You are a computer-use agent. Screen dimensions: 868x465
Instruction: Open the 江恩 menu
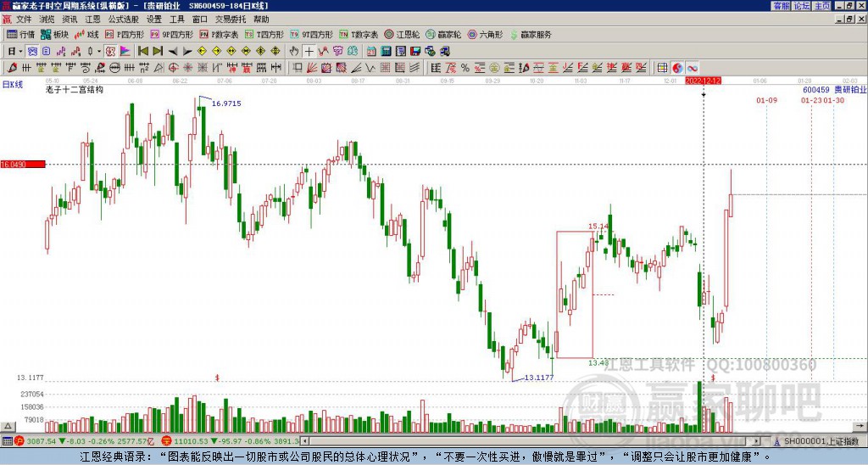[x=93, y=20]
